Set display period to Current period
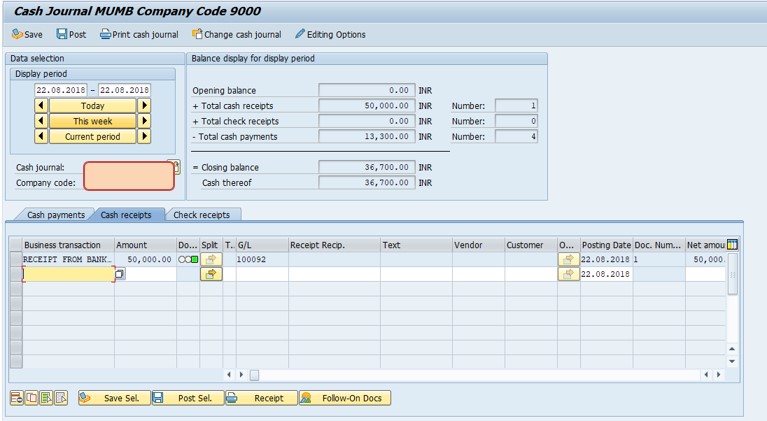 [x=92, y=136]
